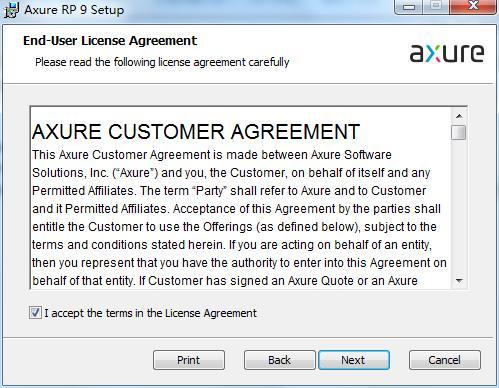
Task: Proceed with the Next button
Action: [354, 360]
